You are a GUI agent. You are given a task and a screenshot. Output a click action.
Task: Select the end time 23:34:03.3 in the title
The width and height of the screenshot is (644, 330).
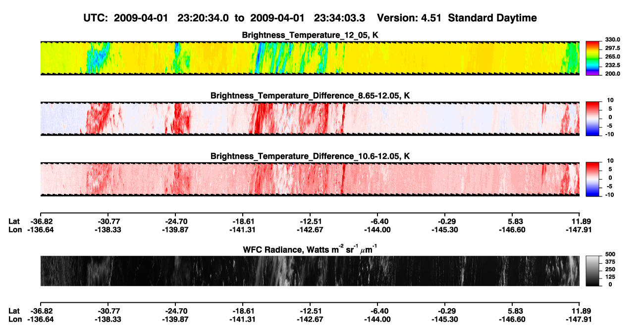340,18
